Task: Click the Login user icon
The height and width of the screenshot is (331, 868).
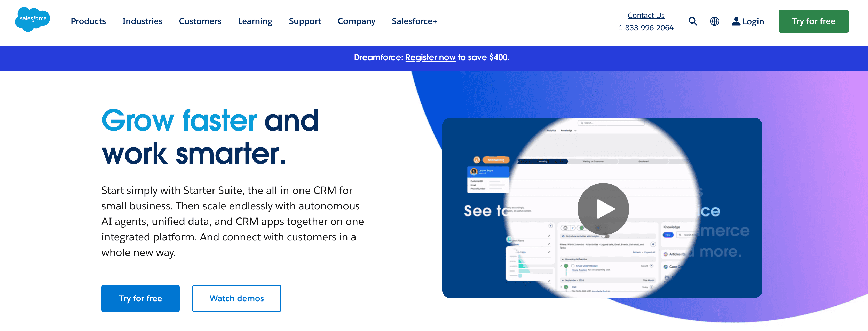Action: tap(736, 21)
